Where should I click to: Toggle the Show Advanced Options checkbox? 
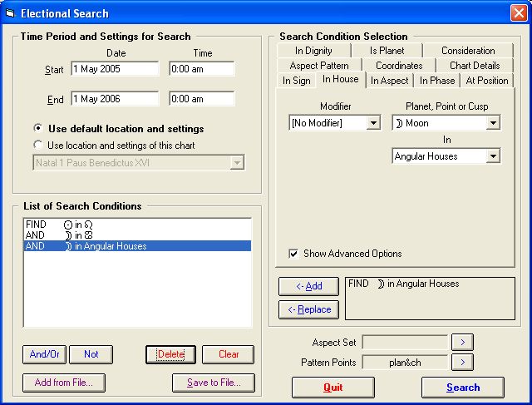(293, 254)
